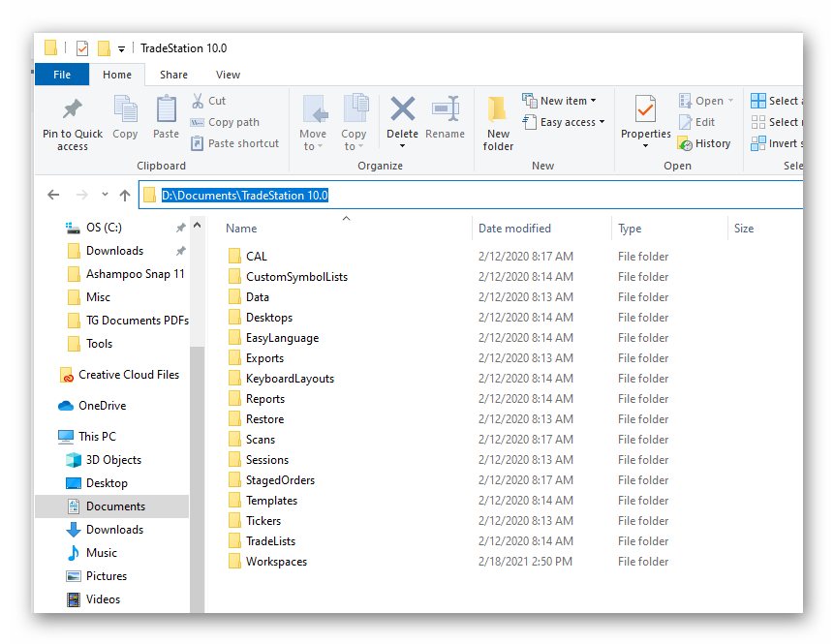Click quick access new folder icon

(x=104, y=48)
